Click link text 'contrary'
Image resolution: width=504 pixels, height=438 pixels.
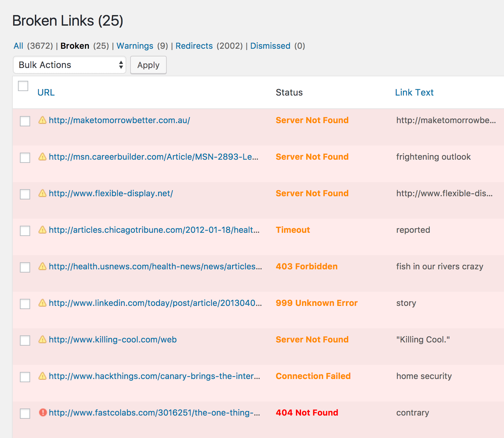[413, 413]
